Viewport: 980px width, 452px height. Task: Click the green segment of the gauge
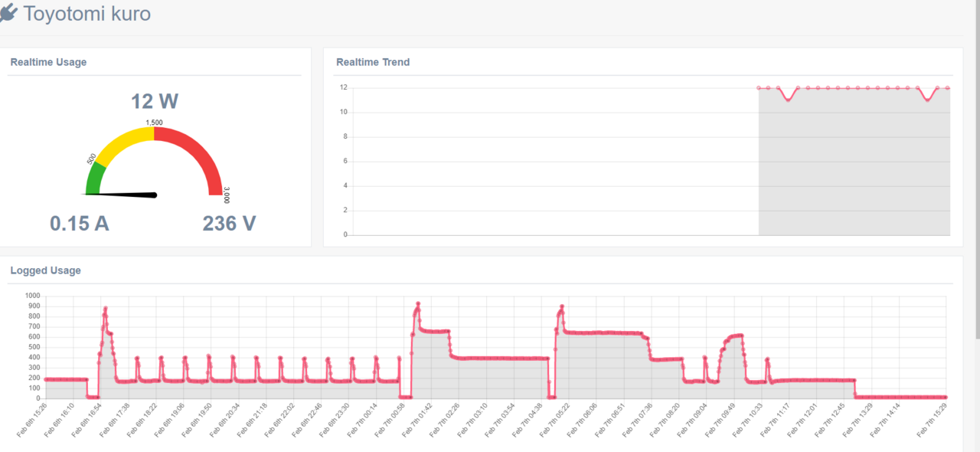click(95, 179)
